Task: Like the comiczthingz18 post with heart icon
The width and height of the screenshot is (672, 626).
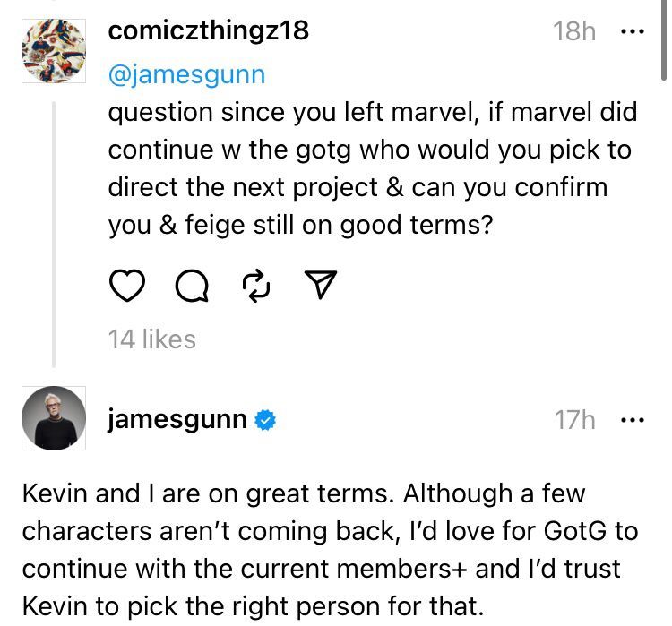Action: 127,285
